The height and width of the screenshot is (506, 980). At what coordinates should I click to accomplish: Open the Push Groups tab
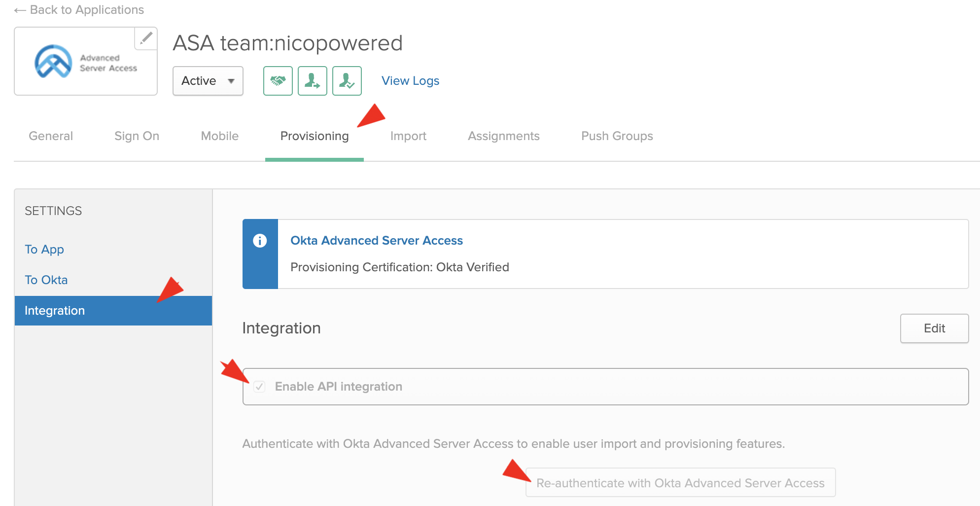click(x=617, y=136)
